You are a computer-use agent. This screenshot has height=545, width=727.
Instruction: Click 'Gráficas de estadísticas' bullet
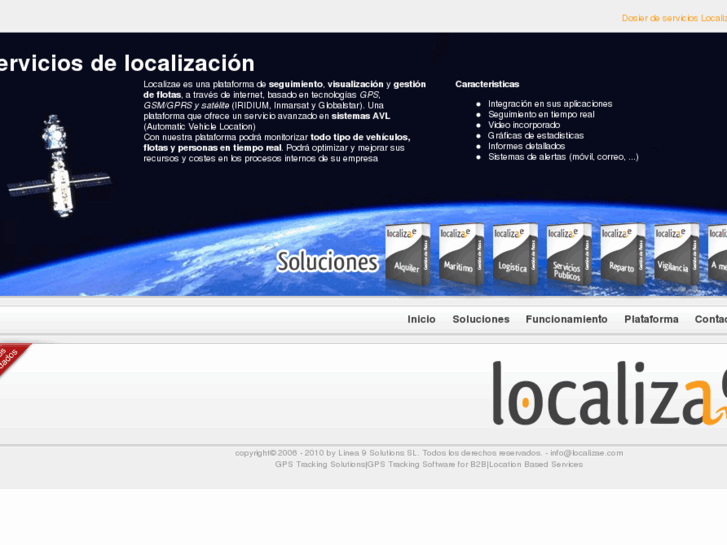point(536,136)
